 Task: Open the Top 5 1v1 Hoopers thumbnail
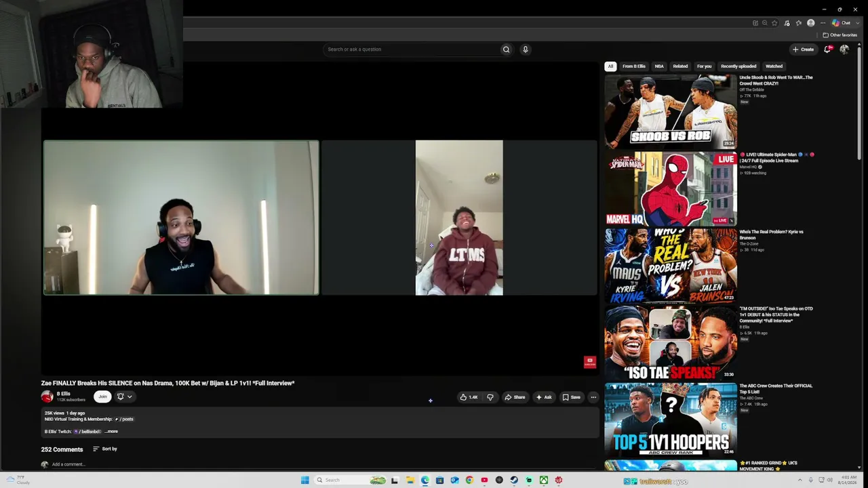pos(671,420)
